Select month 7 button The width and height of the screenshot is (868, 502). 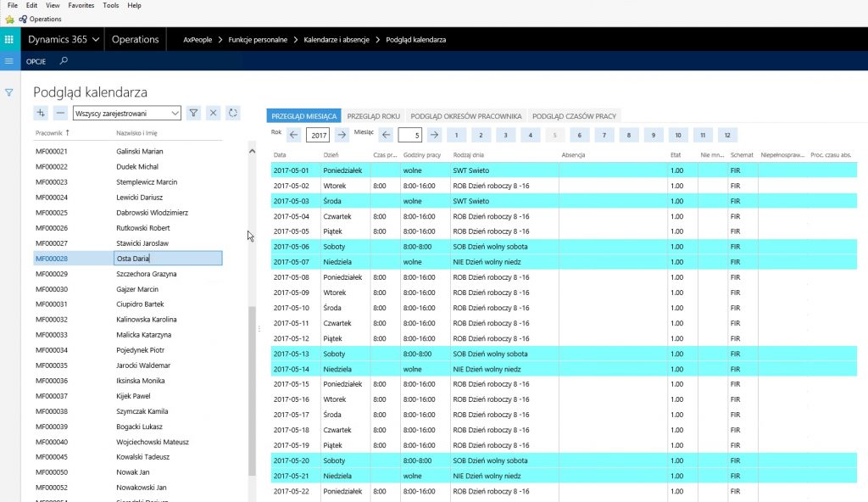tap(604, 135)
